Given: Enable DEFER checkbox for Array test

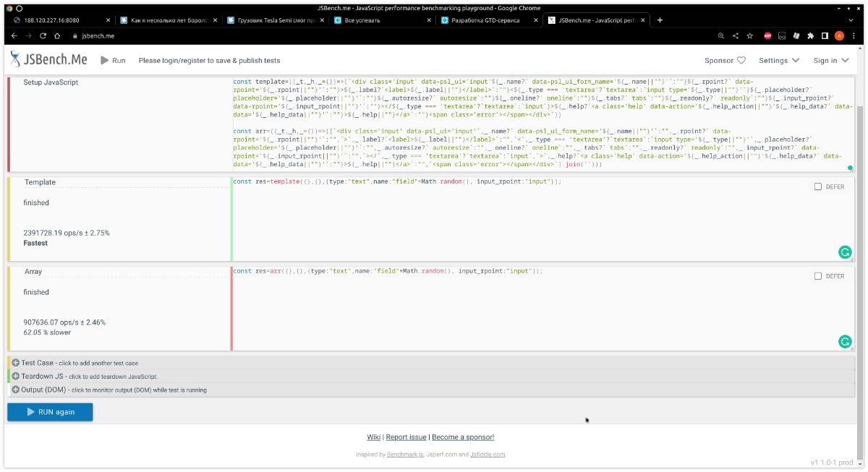Looking at the screenshot, I should coord(818,276).
